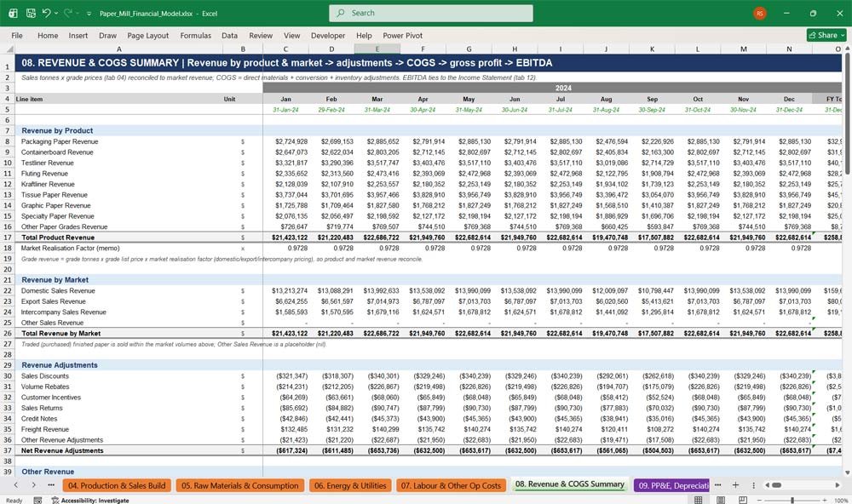
Task: Open the Review ribbon tab
Action: [x=261, y=35]
